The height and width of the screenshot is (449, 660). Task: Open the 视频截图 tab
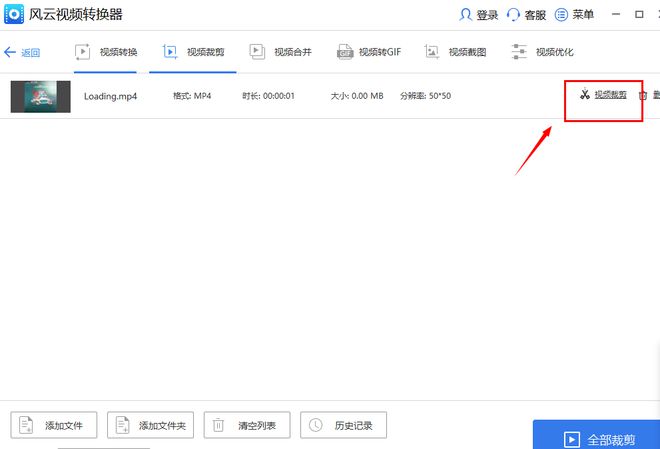click(458, 52)
